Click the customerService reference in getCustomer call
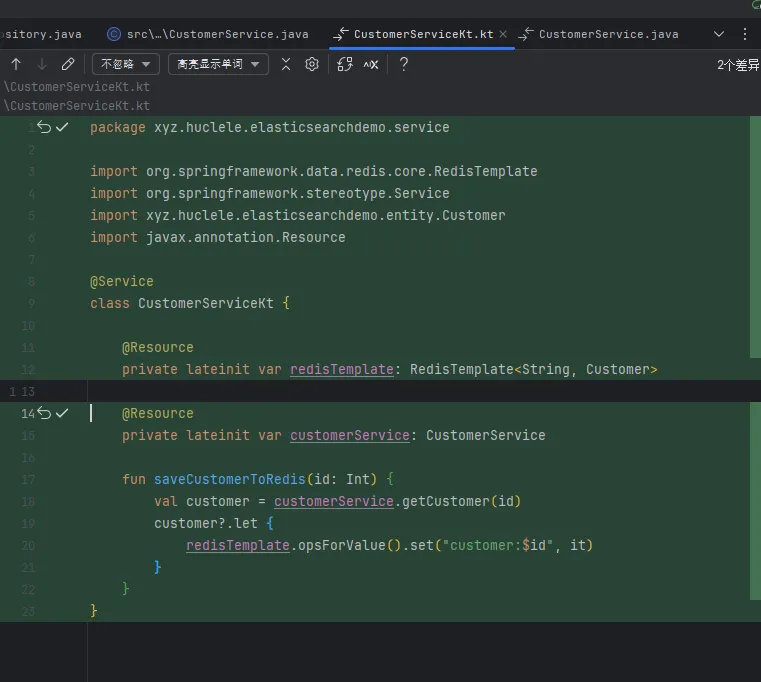Viewport: 761px width, 682px height. [x=334, y=501]
